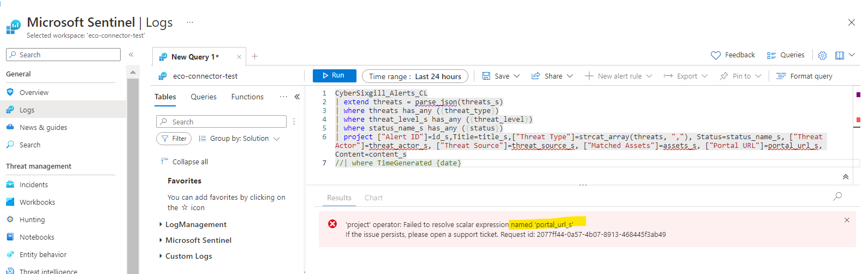Open News & guides
Screen dimensions: 868x274
pyautogui.click(x=43, y=127)
